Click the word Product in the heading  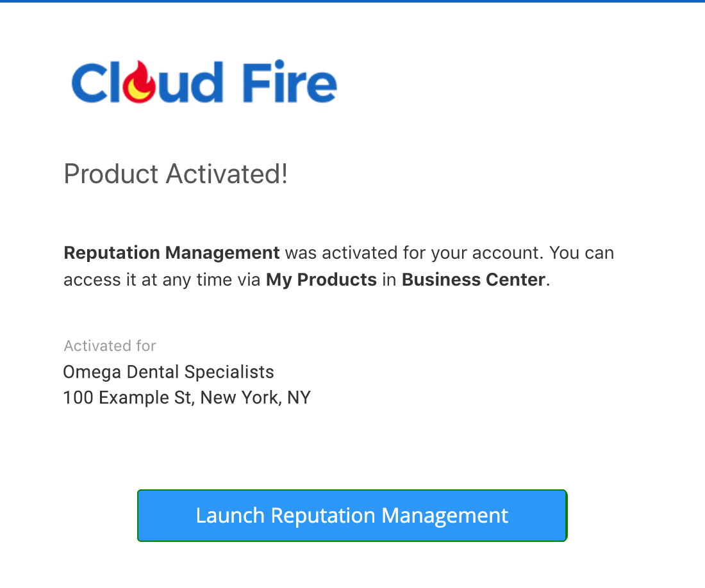coord(111,174)
